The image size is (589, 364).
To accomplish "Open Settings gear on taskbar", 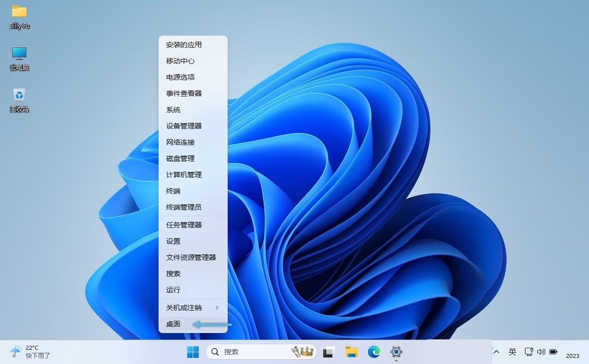I will [x=396, y=352].
